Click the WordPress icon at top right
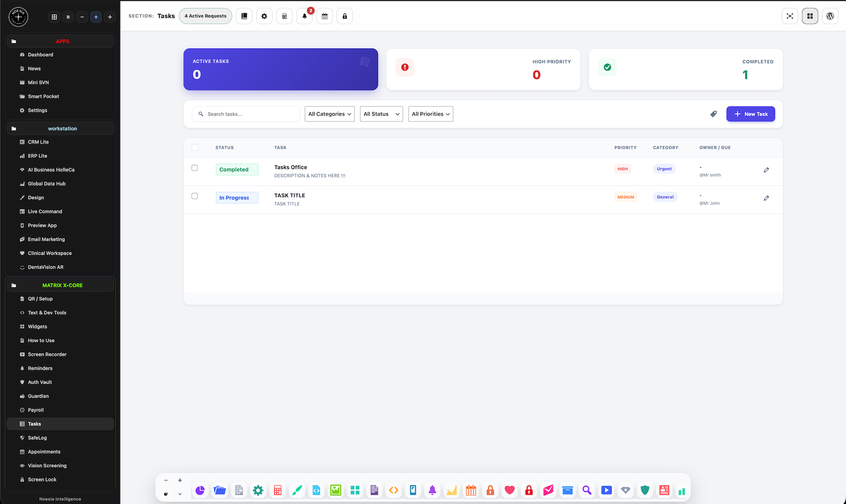The image size is (846, 504). tap(830, 16)
